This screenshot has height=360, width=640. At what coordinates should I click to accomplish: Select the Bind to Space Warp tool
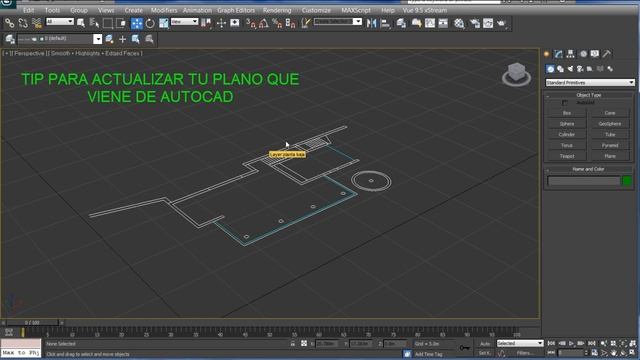[37, 23]
